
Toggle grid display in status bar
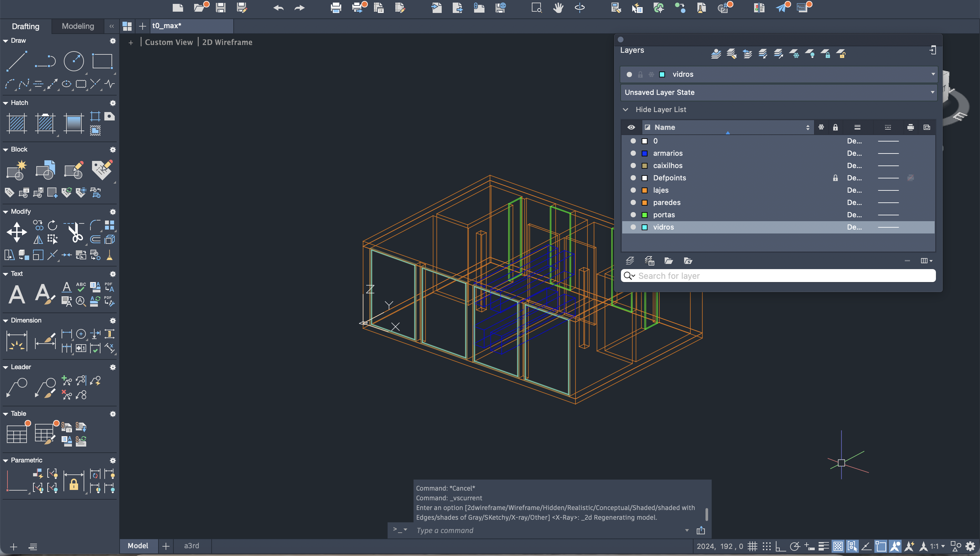[752, 547]
